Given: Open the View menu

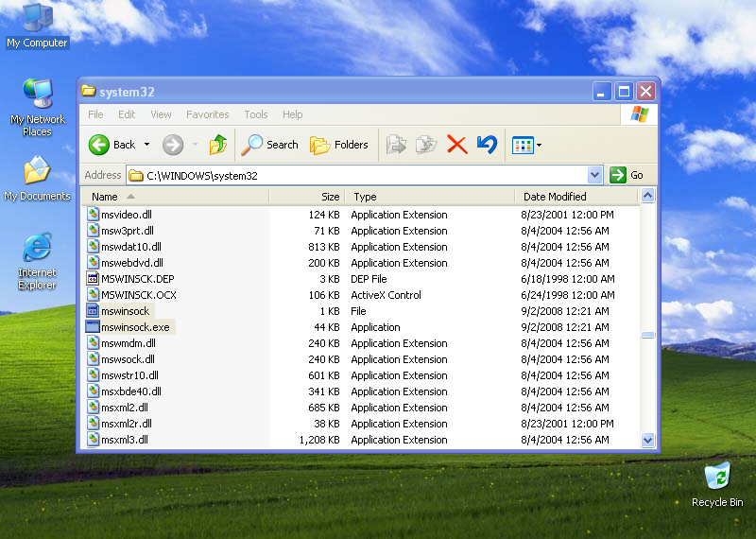Looking at the screenshot, I should pyautogui.click(x=161, y=114).
